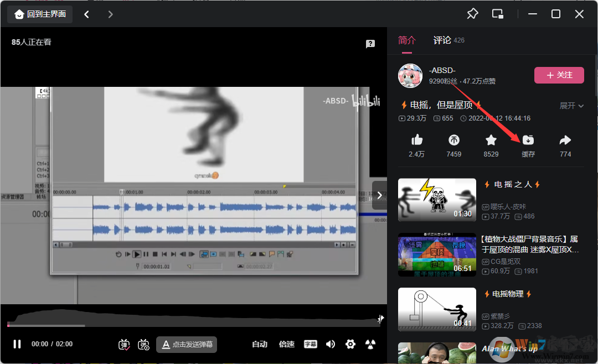
Task: Click the 缓存 download icon
Action: coord(528,140)
